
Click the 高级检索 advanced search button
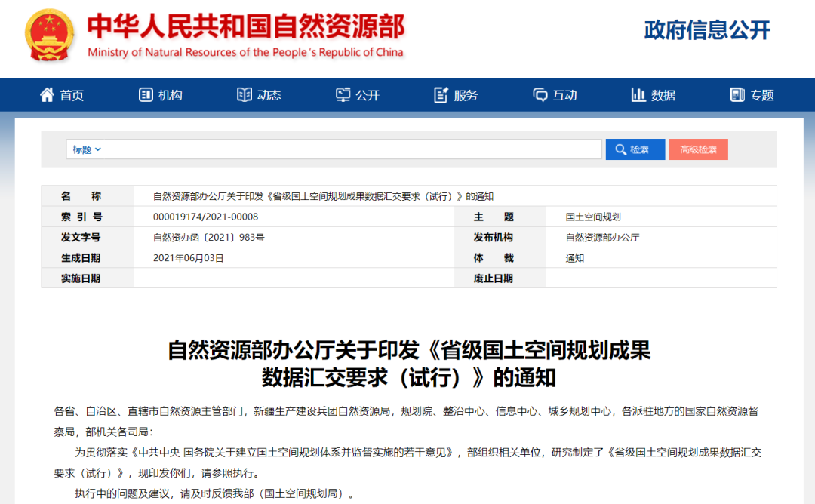pyautogui.click(x=698, y=149)
